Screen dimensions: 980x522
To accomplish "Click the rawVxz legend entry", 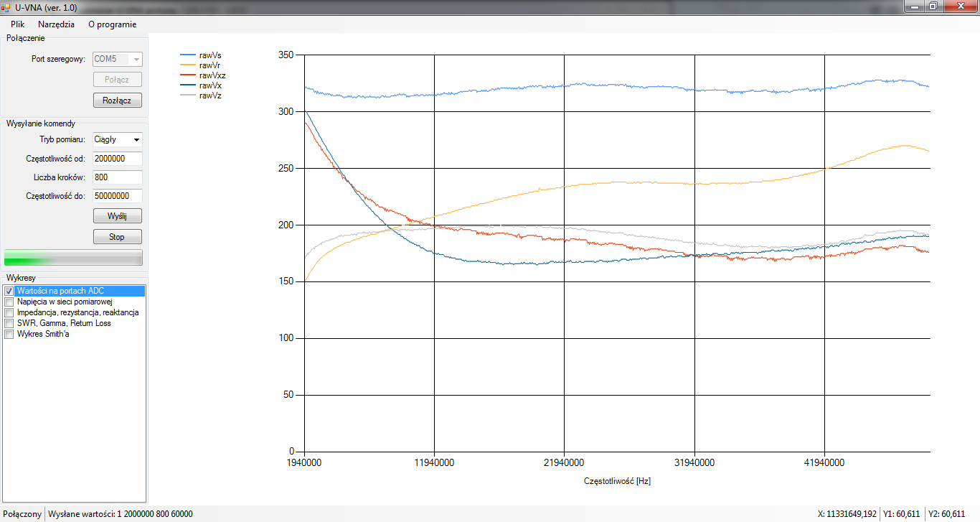I will click(212, 75).
